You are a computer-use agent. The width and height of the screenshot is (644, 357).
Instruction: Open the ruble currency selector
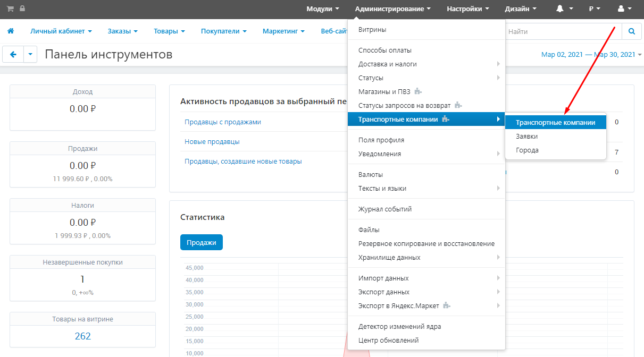click(x=595, y=8)
